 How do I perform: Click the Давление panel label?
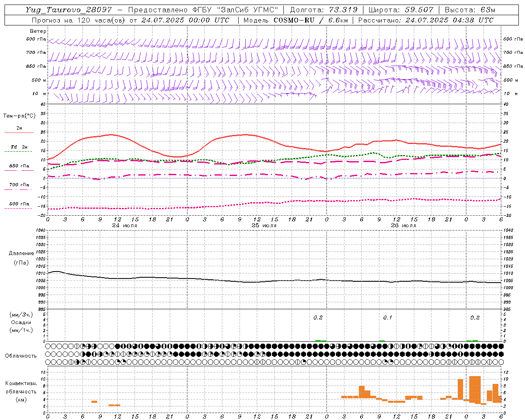tap(21, 253)
